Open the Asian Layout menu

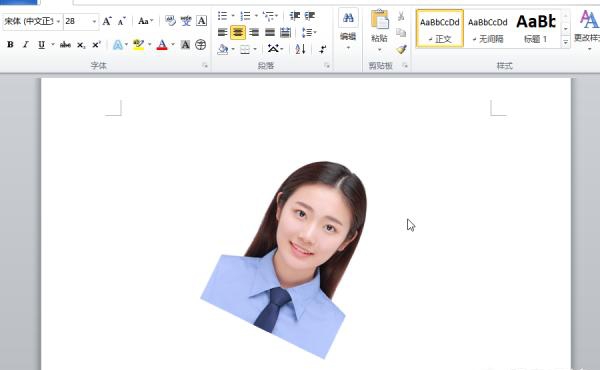(x=275, y=49)
